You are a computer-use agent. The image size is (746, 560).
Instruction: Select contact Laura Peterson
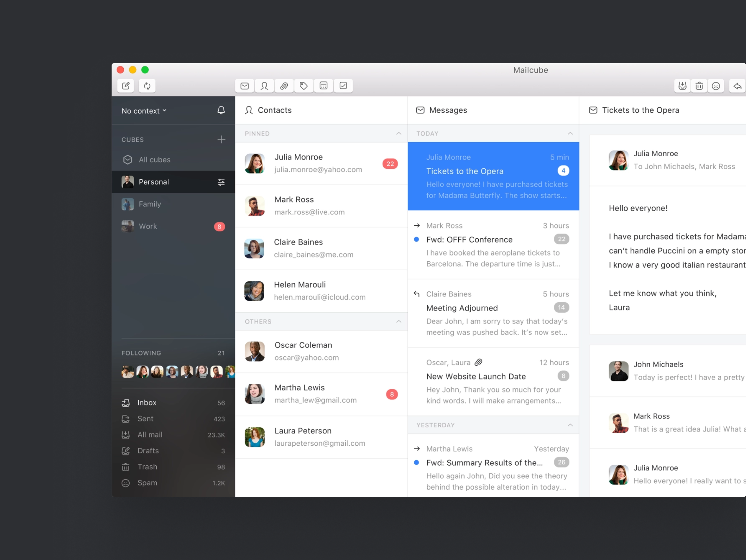click(x=321, y=437)
